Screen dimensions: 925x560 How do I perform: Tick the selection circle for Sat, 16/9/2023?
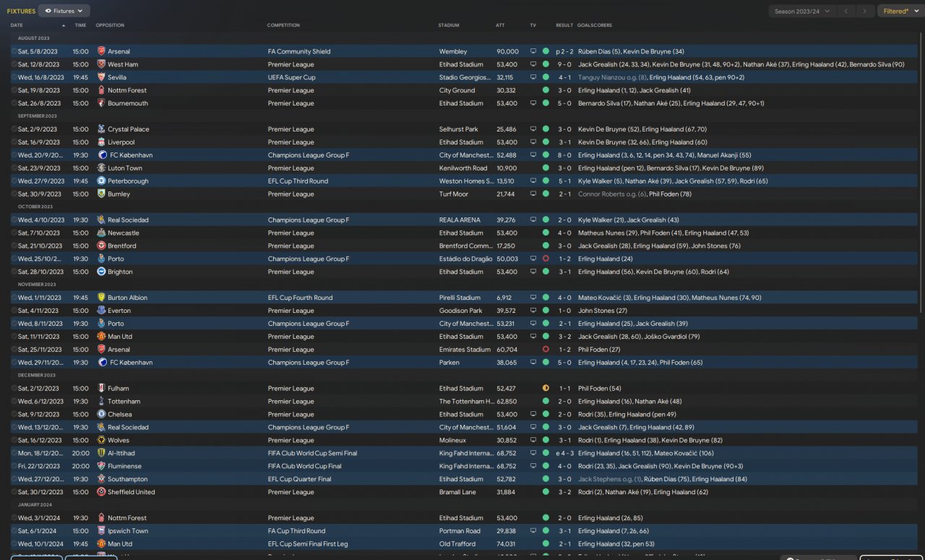[x=13, y=142]
